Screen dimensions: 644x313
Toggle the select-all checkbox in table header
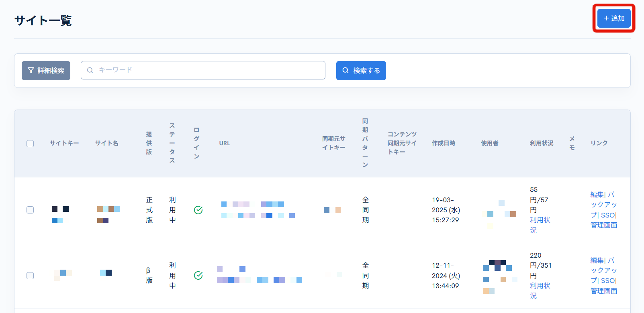point(30,144)
